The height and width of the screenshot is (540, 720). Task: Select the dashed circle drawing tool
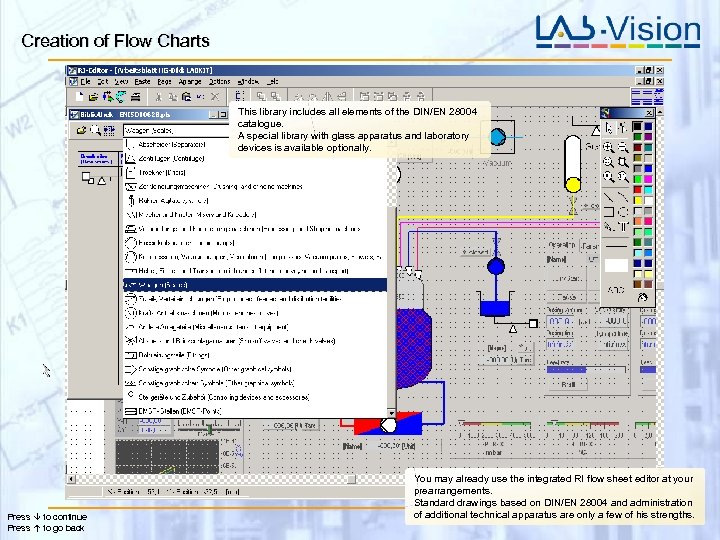click(x=623, y=212)
